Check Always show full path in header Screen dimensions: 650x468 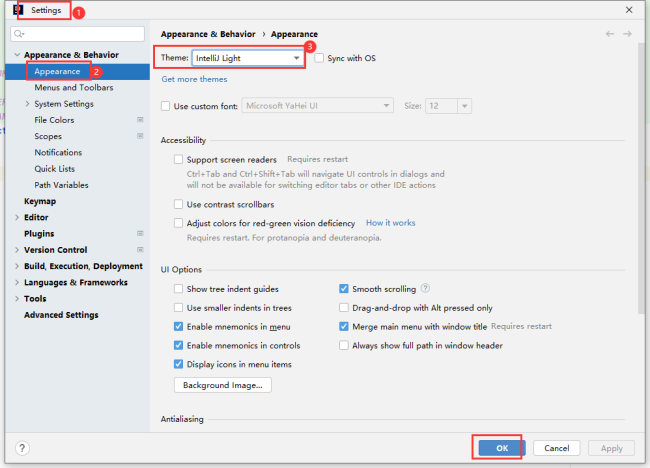tap(344, 345)
